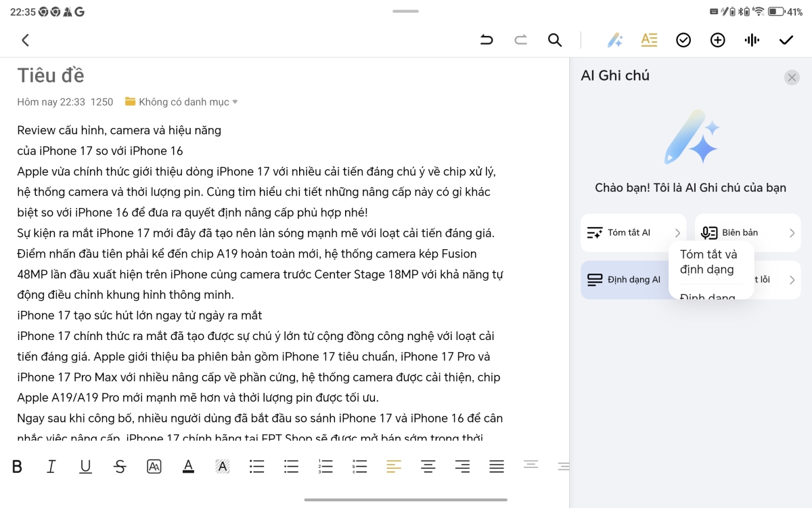Viewport: 812px width, 508px height.
Task: Close the AI Ghi chú panel
Action: click(792, 77)
